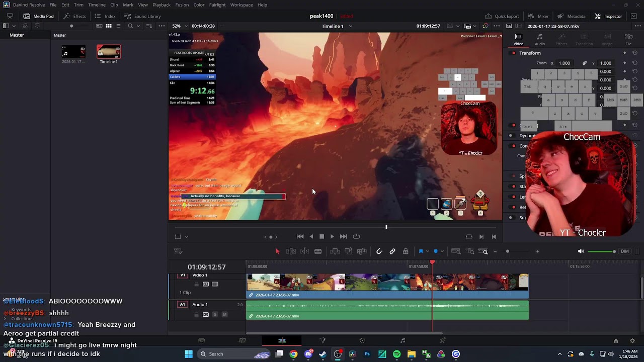Screen dimensions: 644x362
Task: Open the File menu
Action: [x=53, y=5]
